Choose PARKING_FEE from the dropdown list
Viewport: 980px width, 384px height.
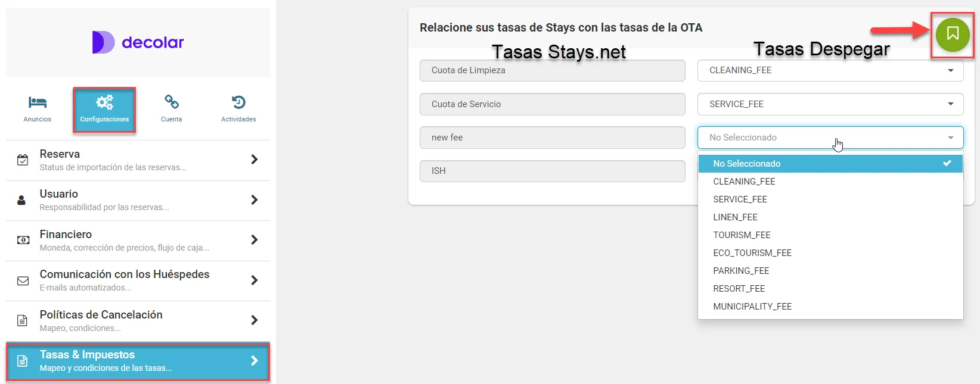pos(830,271)
